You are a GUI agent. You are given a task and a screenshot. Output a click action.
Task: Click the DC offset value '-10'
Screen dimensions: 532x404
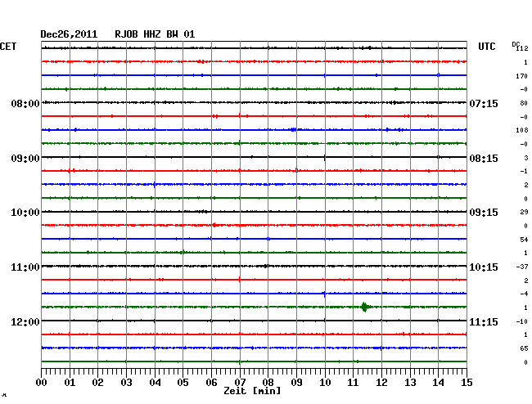point(522,321)
